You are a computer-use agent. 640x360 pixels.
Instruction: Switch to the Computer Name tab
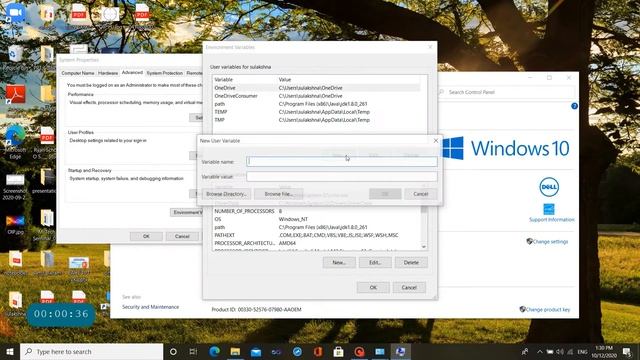point(78,73)
